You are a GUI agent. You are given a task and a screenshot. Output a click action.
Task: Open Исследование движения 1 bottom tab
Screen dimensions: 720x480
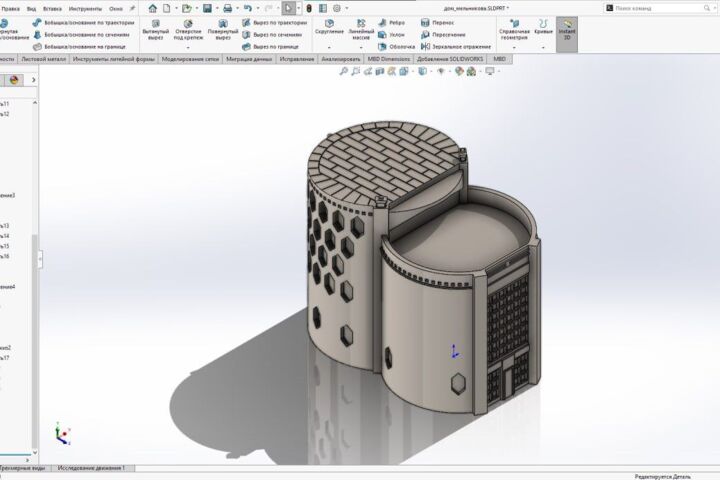point(91,468)
